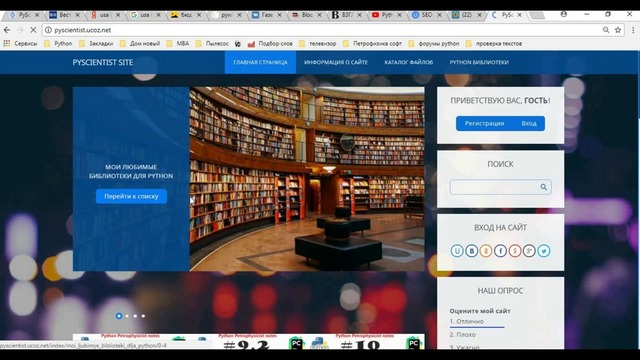This screenshot has width=640, height=360.
Task: Switch to the Yandex usa tab
Action: tap(104, 15)
